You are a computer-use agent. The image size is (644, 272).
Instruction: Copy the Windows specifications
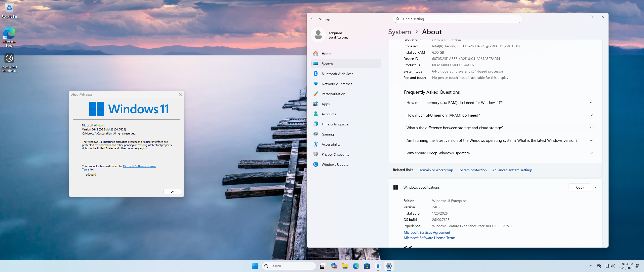point(580,187)
